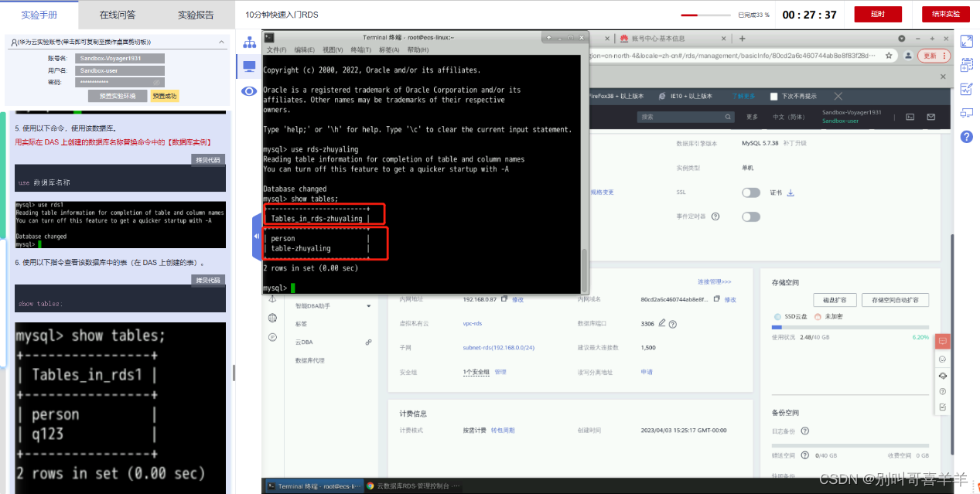Click the clipboard copy icon on right rail
This screenshot has width=980, height=494.
pyautogui.click(x=966, y=65)
